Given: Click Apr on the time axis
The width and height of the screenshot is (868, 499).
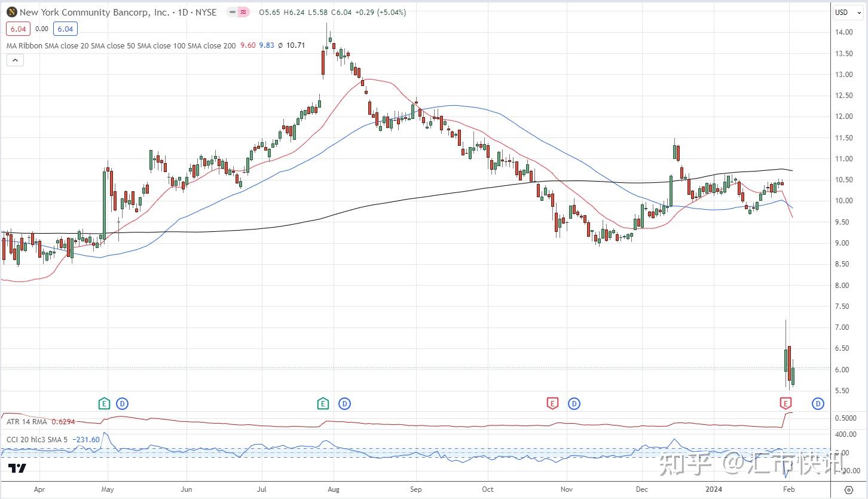Looking at the screenshot, I should coord(40,489).
